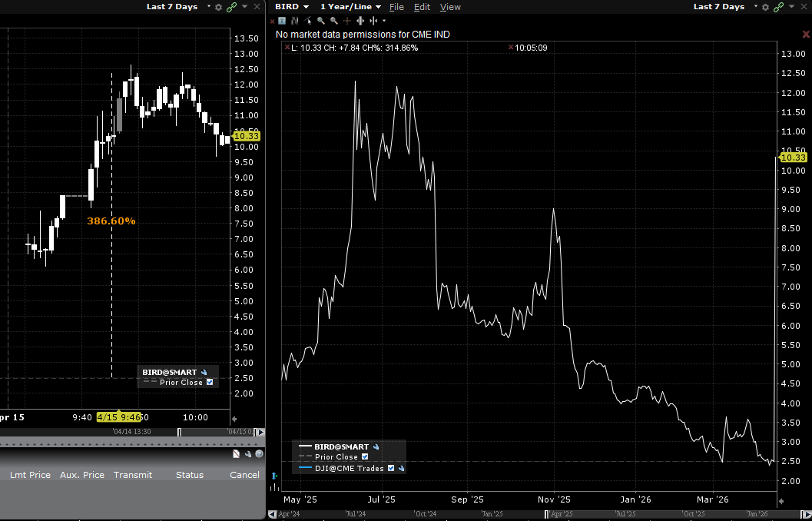This screenshot has width=812, height=521.
Task: Uncheck Prior Close in the right chart legend
Action: pos(365,456)
